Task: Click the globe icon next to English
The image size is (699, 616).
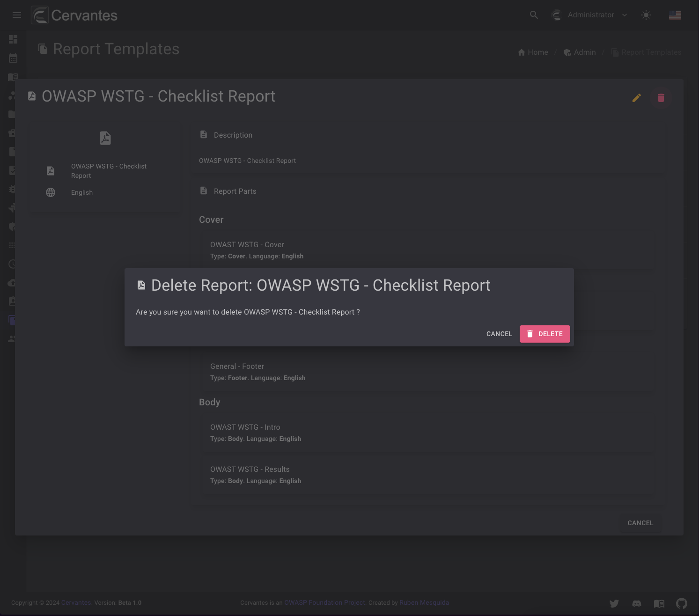Action: point(51,192)
